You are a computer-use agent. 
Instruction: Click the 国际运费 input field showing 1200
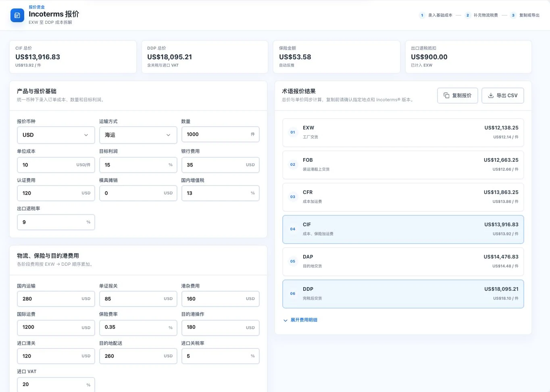click(56, 327)
